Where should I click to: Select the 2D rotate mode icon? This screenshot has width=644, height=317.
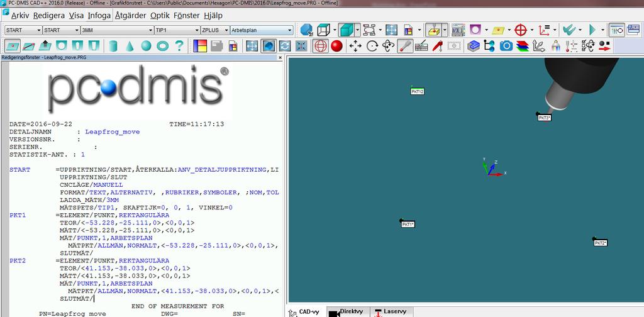click(372, 45)
